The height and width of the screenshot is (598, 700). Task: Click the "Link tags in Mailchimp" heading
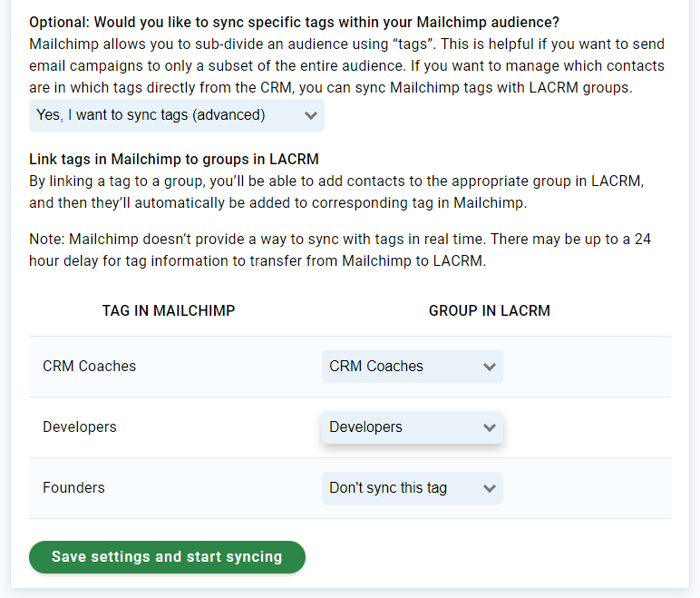click(174, 160)
